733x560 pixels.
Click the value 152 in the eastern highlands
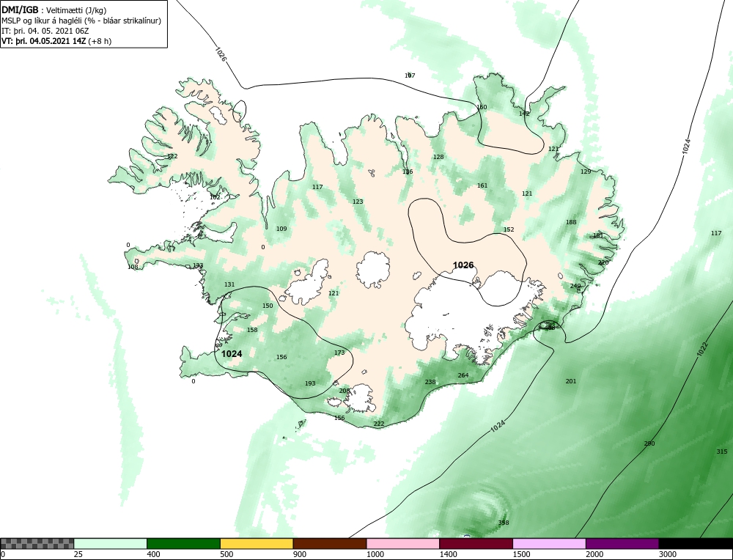(x=509, y=229)
